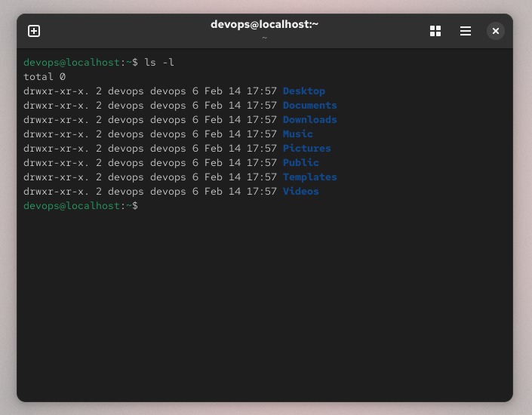Click the Desktop directory name
The width and height of the screenshot is (532, 415).
pyautogui.click(x=303, y=91)
